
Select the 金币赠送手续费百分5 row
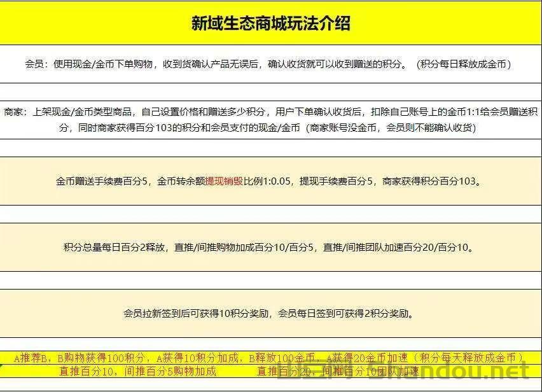click(271, 180)
